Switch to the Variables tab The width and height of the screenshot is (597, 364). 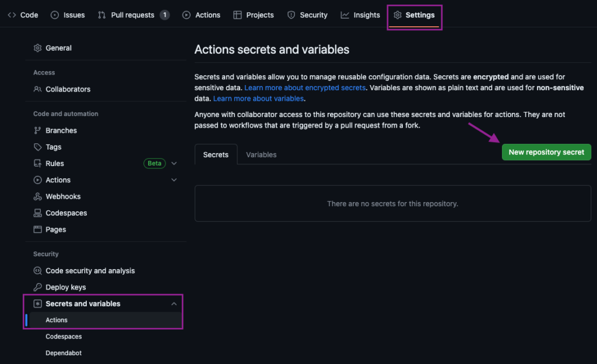click(261, 155)
